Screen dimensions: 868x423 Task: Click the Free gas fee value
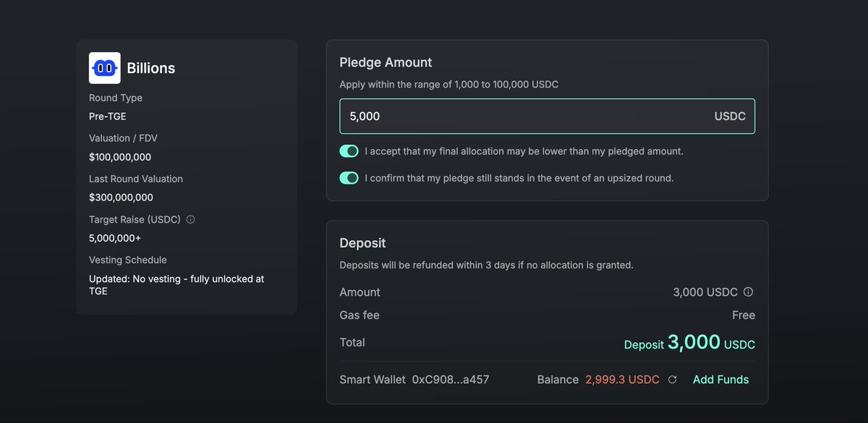pos(743,315)
